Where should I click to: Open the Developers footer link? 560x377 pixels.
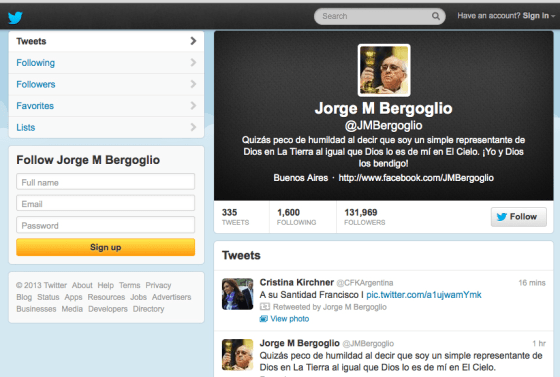tap(108, 309)
